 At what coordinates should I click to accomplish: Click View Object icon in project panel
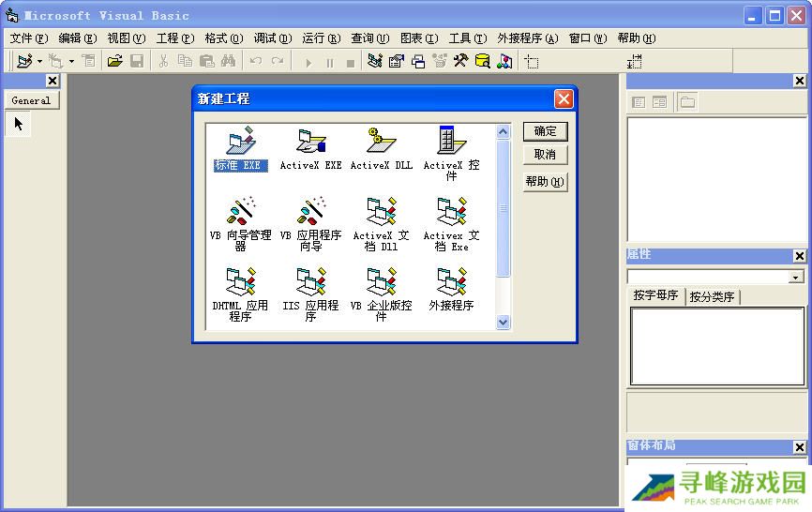(659, 102)
